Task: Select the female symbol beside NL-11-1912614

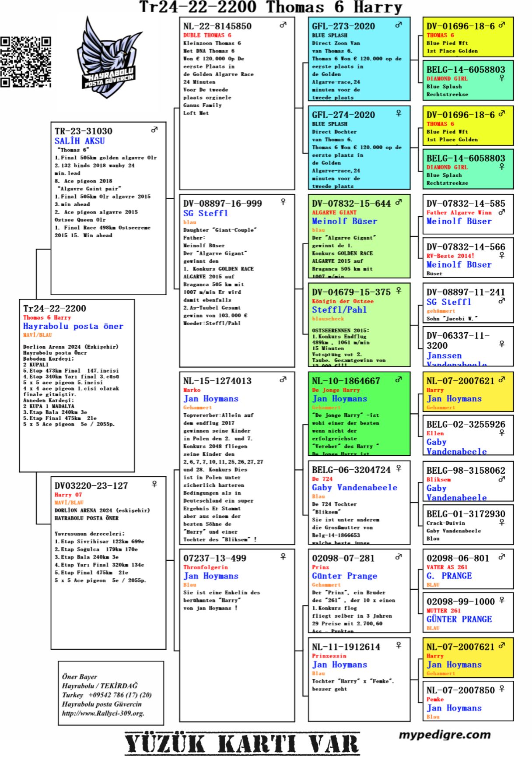Action: point(399,645)
